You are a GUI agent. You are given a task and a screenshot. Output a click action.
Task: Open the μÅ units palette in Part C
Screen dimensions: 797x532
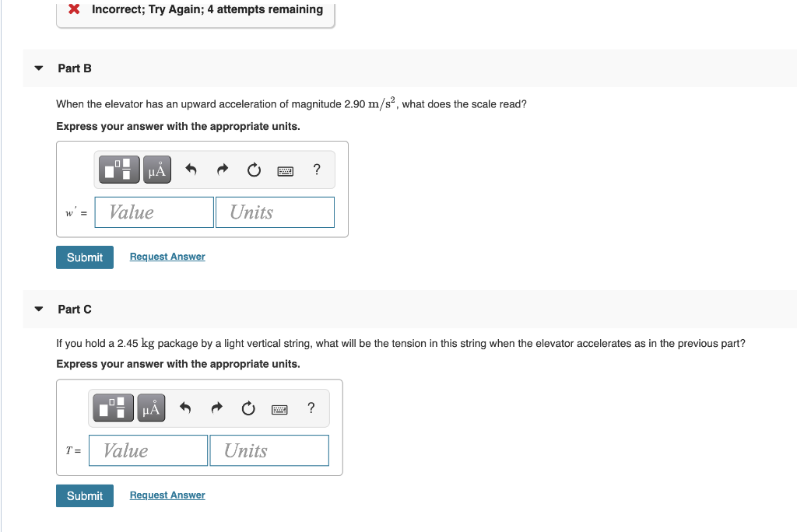click(150, 408)
